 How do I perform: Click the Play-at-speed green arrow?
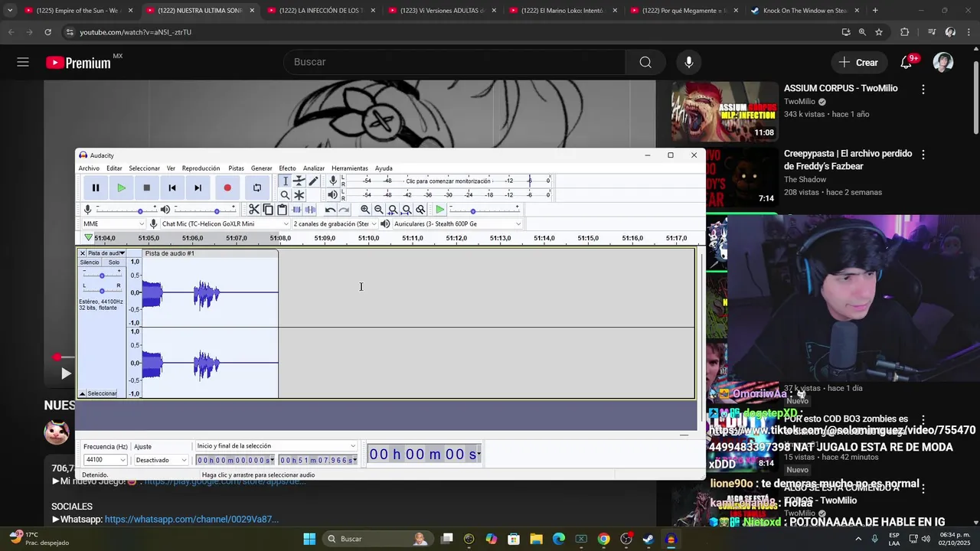pyautogui.click(x=440, y=210)
